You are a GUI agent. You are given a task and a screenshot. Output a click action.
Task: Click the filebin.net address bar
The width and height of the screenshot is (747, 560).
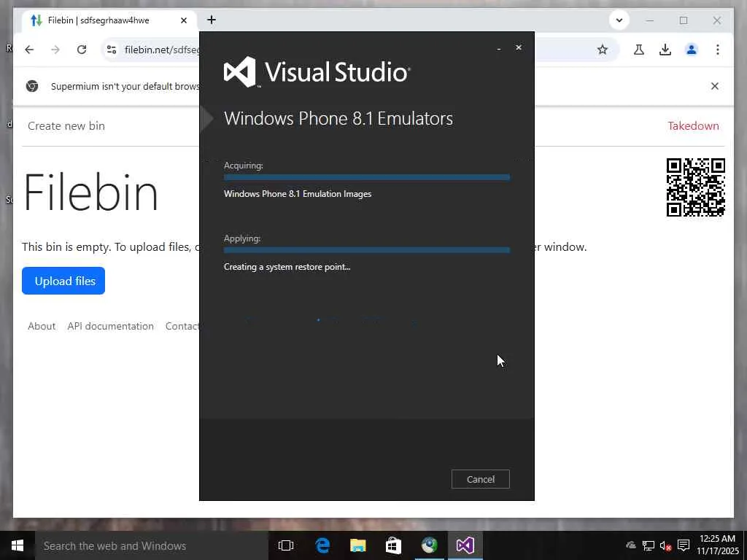click(x=162, y=50)
